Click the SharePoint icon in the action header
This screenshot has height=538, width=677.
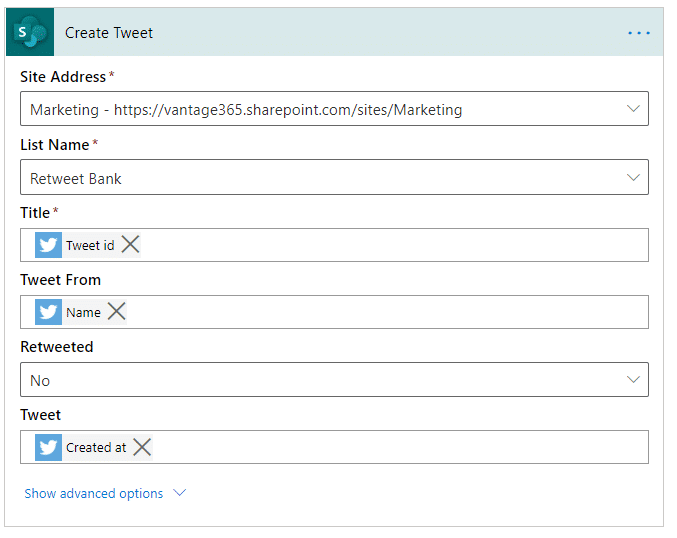[31, 33]
